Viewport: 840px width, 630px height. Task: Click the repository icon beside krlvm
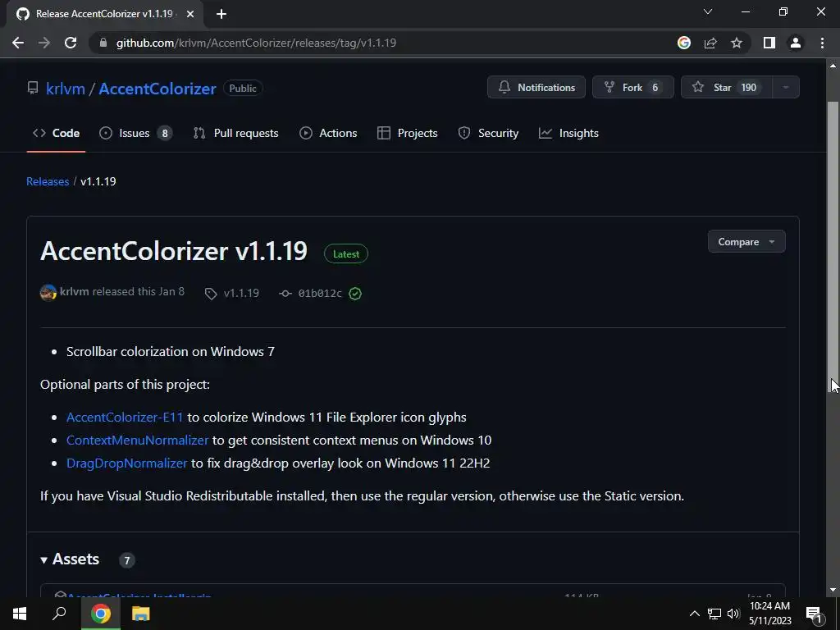(x=33, y=88)
